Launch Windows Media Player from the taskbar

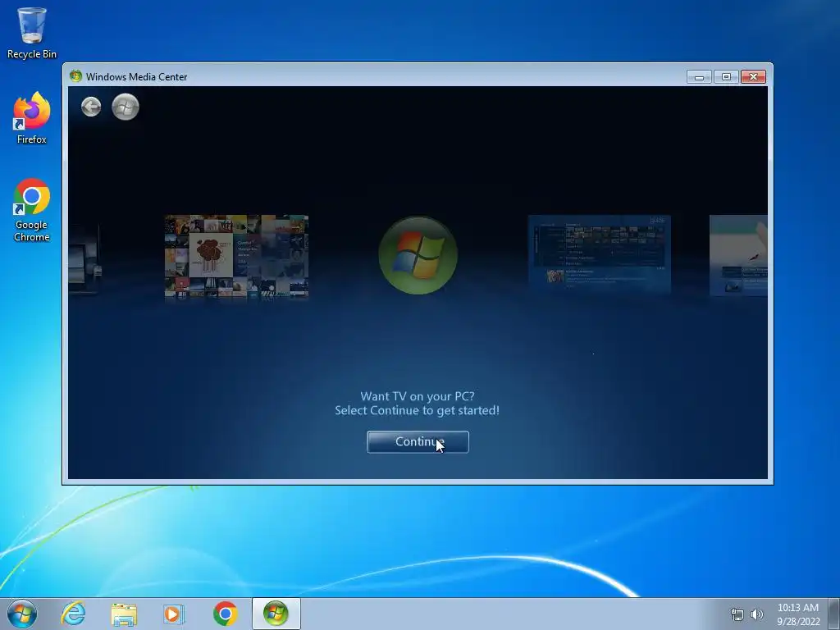[x=174, y=614]
